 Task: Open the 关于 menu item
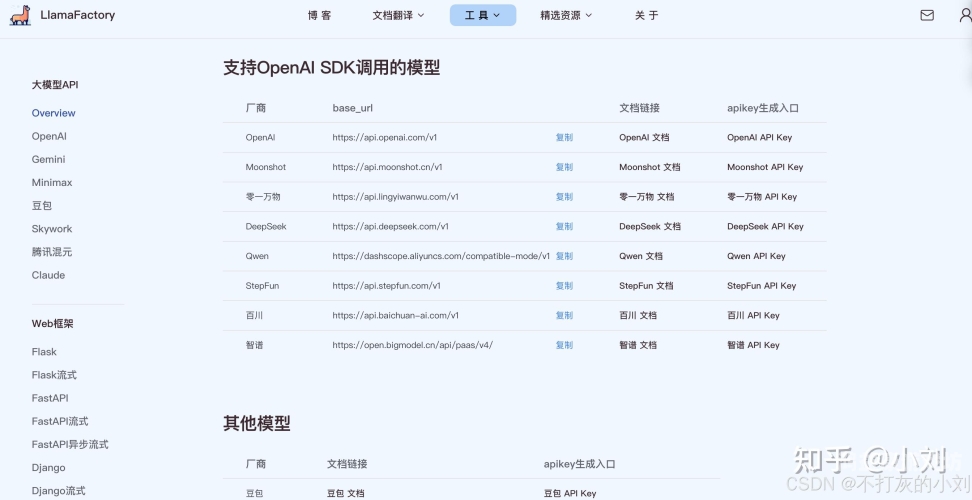647,15
